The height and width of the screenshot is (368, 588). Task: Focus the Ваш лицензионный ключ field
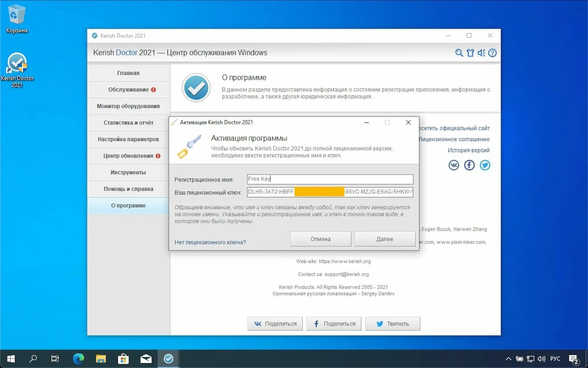pos(330,192)
